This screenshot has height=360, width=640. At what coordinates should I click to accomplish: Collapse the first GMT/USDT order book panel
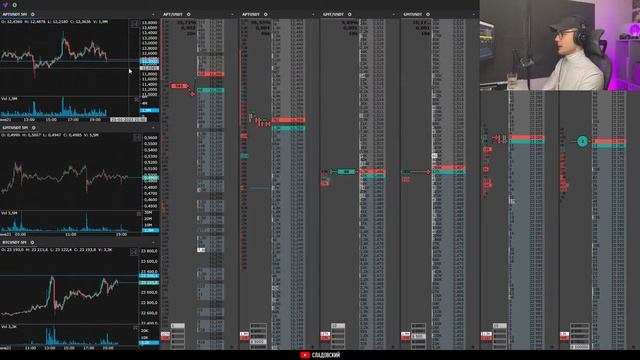pos(393,14)
